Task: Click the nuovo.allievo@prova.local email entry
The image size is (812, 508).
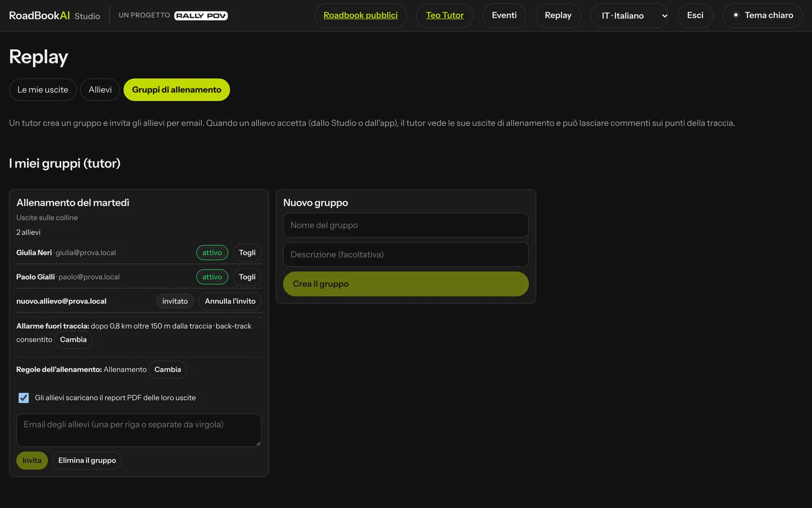Action: pos(61,301)
